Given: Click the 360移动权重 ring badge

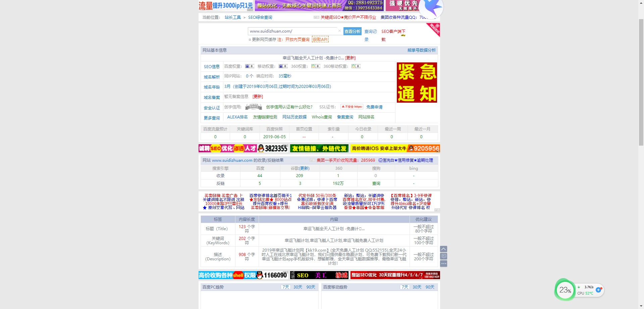Looking at the screenshot, I should [x=356, y=66].
